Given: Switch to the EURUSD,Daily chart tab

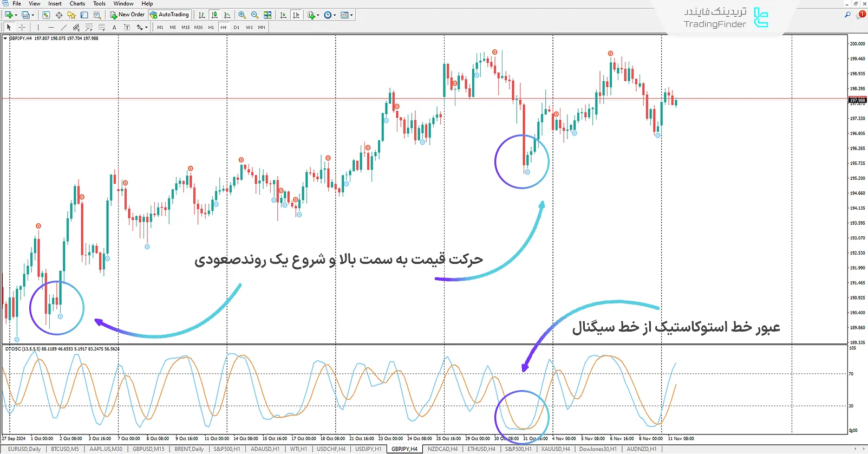Looking at the screenshot, I should [x=24, y=449].
